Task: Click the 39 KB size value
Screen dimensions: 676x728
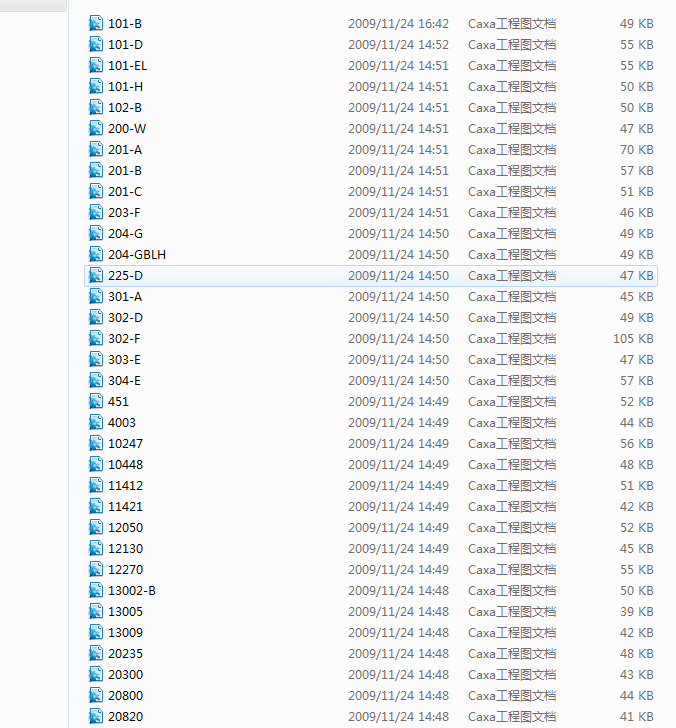Action: pyautogui.click(x=637, y=611)
